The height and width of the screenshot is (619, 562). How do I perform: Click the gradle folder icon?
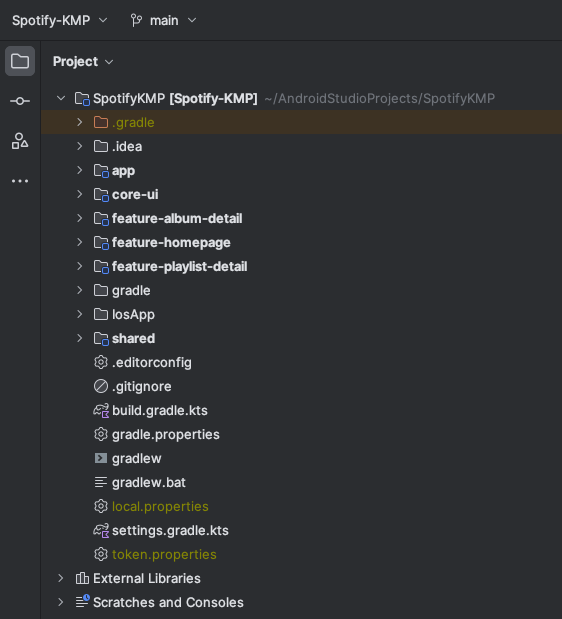coord(101,291)
